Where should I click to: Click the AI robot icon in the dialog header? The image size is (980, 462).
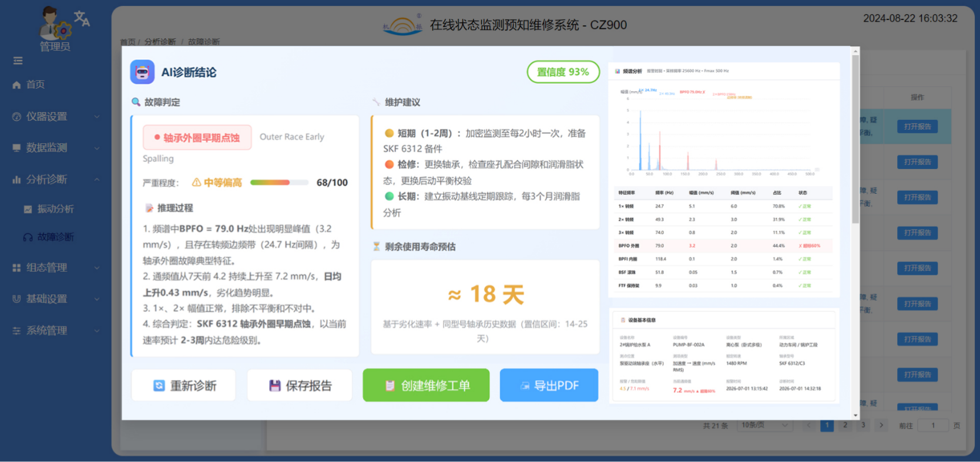coord(142,72)
